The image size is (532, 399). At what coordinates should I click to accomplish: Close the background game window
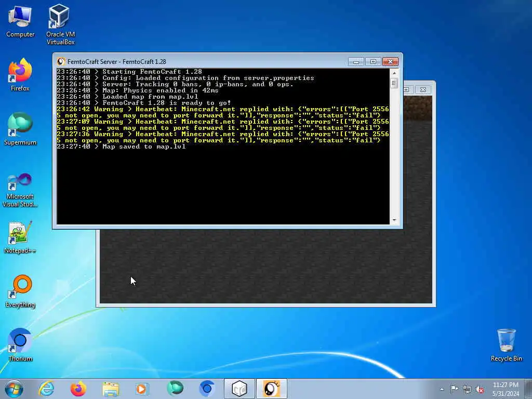423,89
